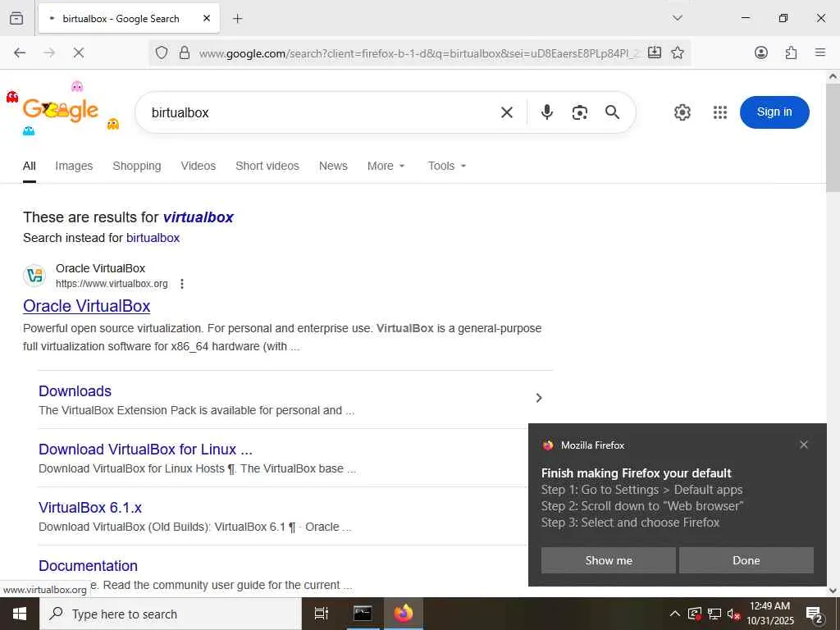List all tabs dropdown arrow
Viewport: 840px width, 630px height.
[677, 18]
